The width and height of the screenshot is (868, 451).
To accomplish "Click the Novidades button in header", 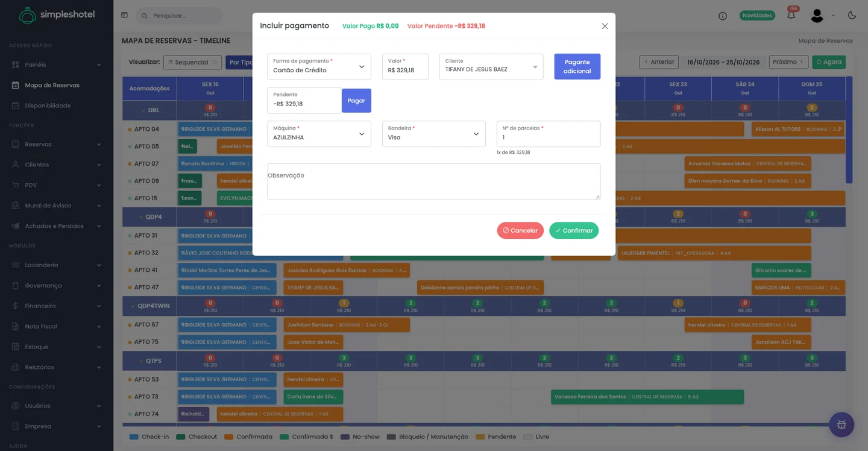I will tap(757, 16).
